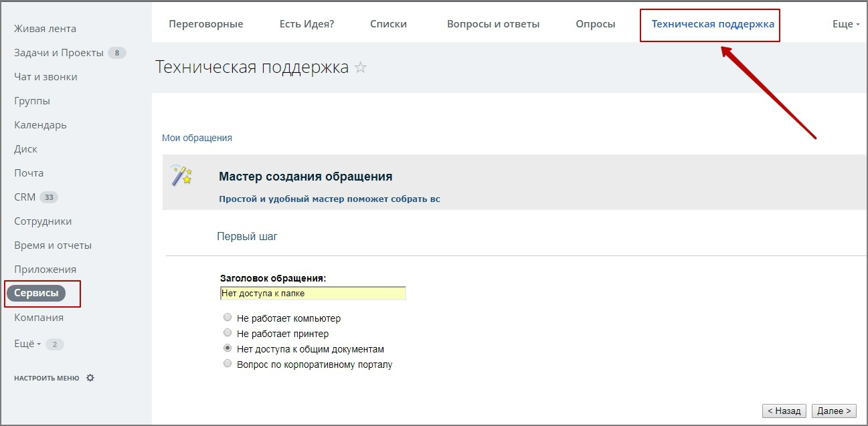Viewport: 868px width, 426px height.
Task: Choose Нет доступа к общим документам option
Action: (228, 348)
